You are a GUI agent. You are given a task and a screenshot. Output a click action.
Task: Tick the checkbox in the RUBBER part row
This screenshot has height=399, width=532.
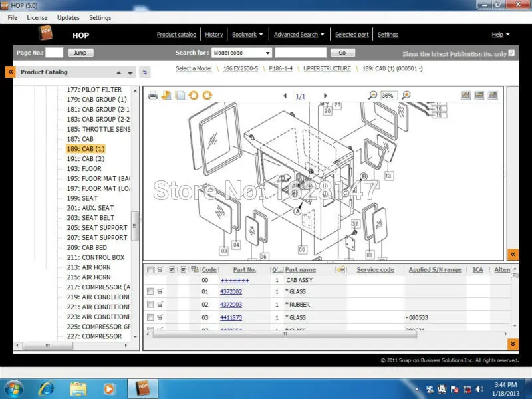pos(150,305)
